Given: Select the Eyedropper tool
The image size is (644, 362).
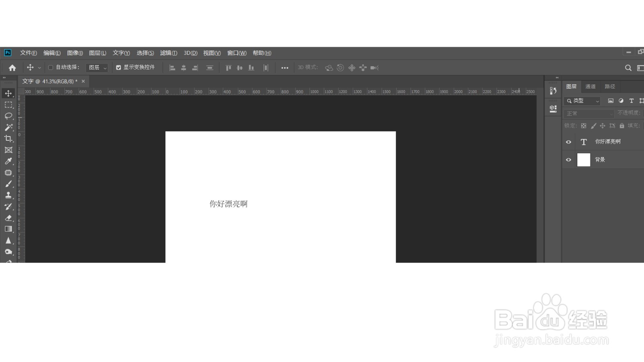Looking at the screenshot, I should 8,161.
